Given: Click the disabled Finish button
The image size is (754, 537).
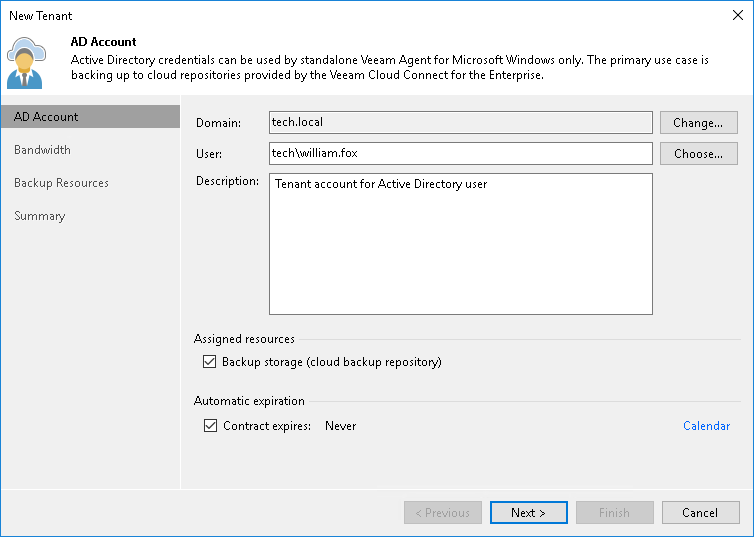Looking at the screenshot, I should coord(615,512).
